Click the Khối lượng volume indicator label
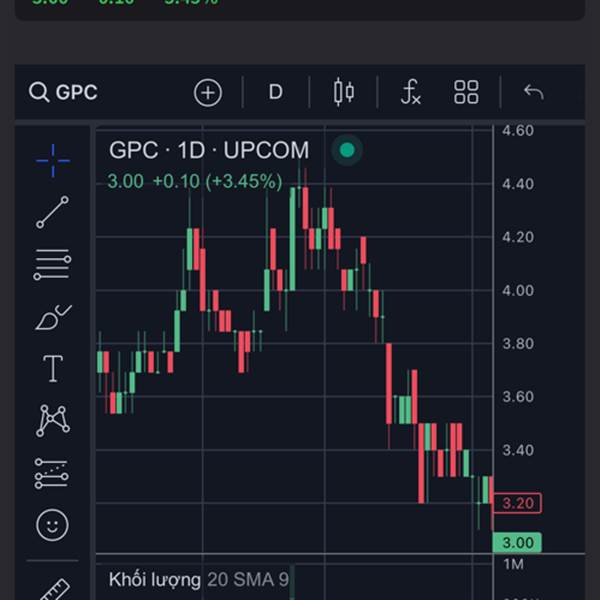The height and width of the screenshot is (600, 600). tap(155, 579)
